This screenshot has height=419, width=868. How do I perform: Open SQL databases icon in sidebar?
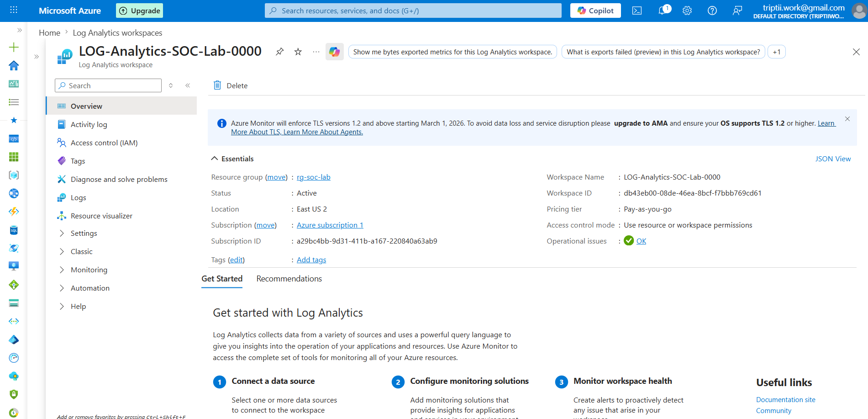click(14, 230)
